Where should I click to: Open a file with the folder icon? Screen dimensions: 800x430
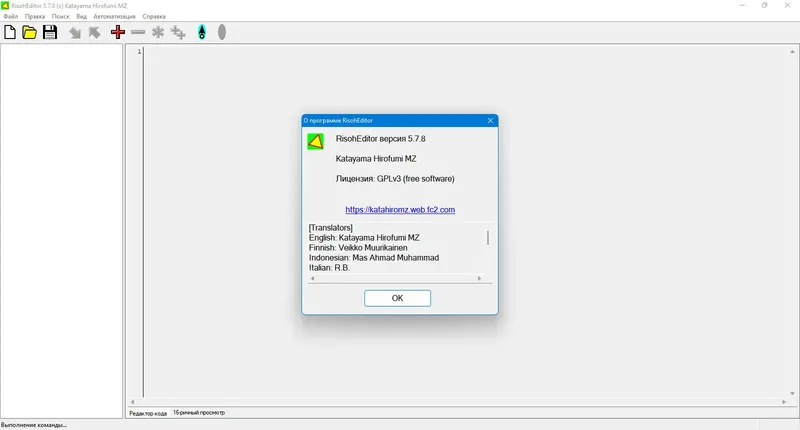(x=30, y=32)
